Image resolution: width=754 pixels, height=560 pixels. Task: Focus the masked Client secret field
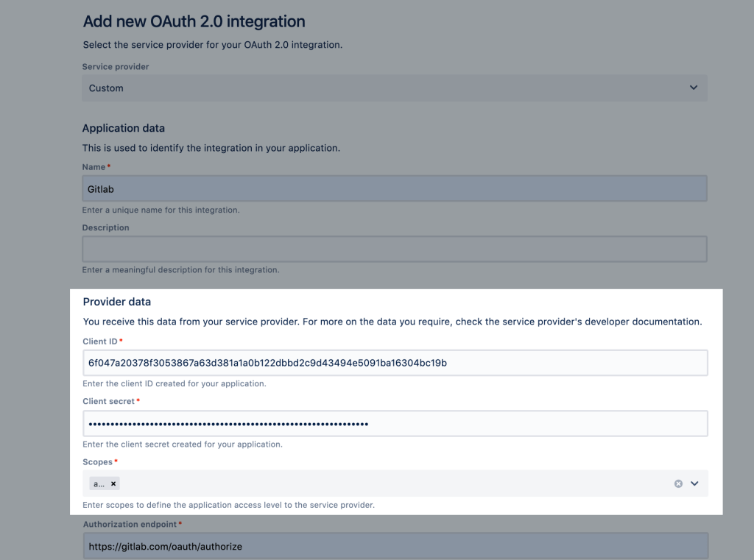(394, 424)
